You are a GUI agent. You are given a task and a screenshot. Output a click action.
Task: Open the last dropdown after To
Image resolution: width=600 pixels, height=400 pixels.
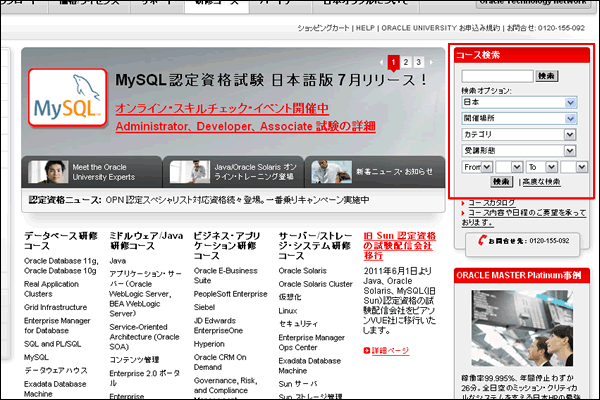[x=574, y=167]
